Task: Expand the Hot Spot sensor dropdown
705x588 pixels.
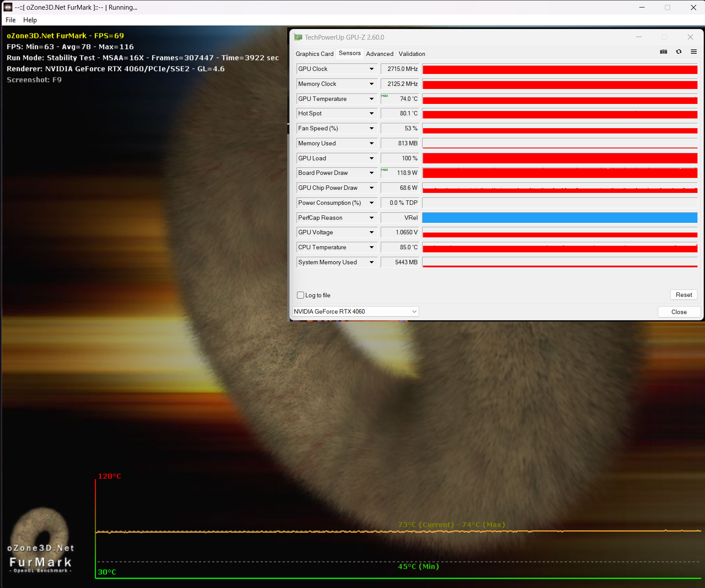Action: pyautogui.click(x=371, y=114)
